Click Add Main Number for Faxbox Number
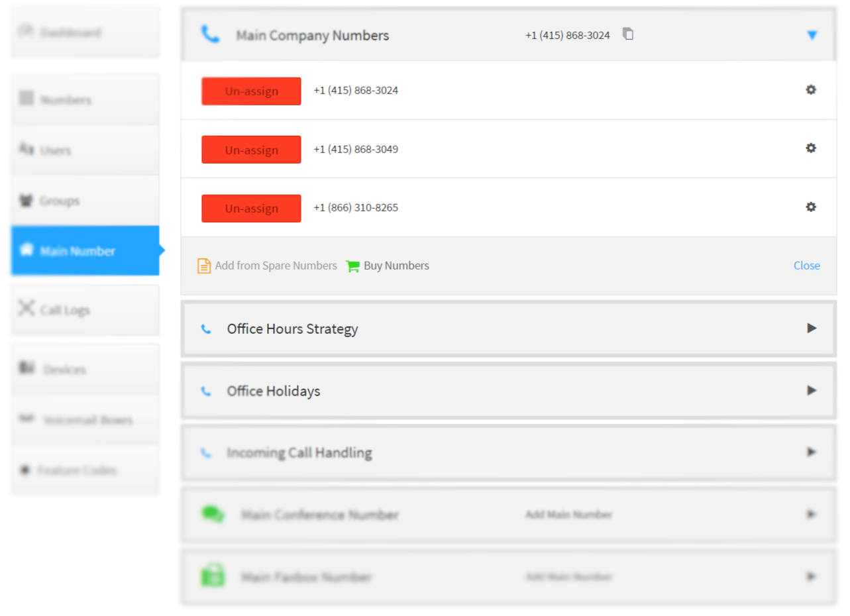Image resolution: width=850 pixels, height=616 pixels. pyautogui.click(x=568, y=577)
